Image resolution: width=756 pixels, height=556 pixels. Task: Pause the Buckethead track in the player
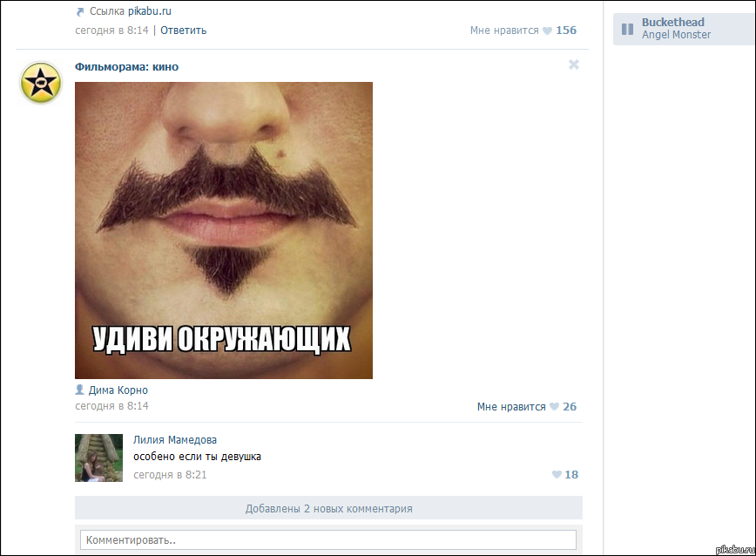click(627, 29)
